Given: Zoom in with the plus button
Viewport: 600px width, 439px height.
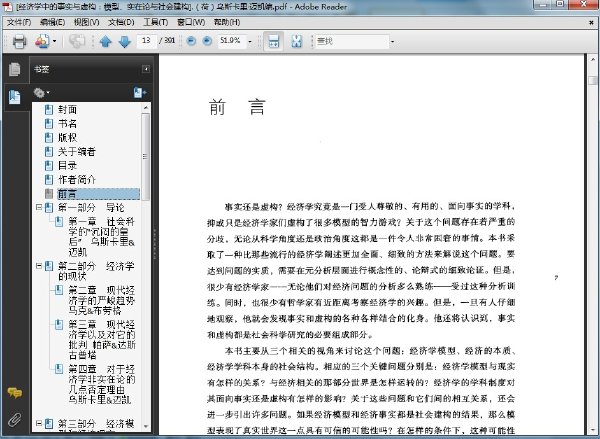Looking at the screenshot, I should coord(207,41).
